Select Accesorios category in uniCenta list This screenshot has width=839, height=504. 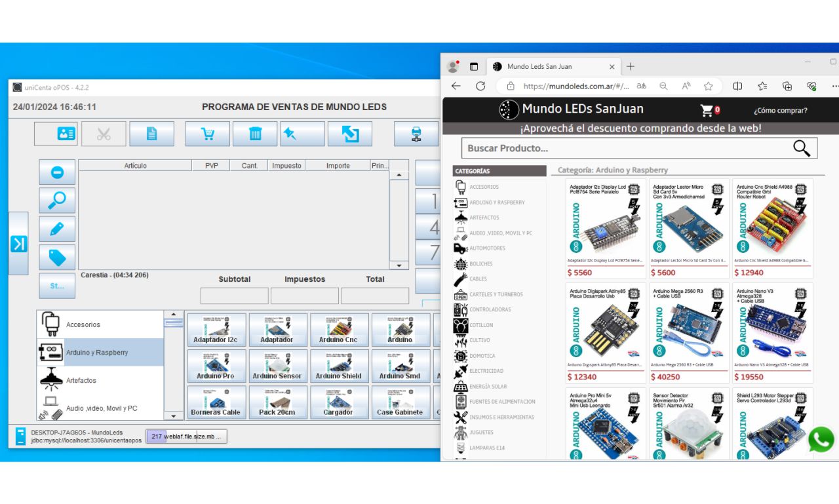(100, 324)
